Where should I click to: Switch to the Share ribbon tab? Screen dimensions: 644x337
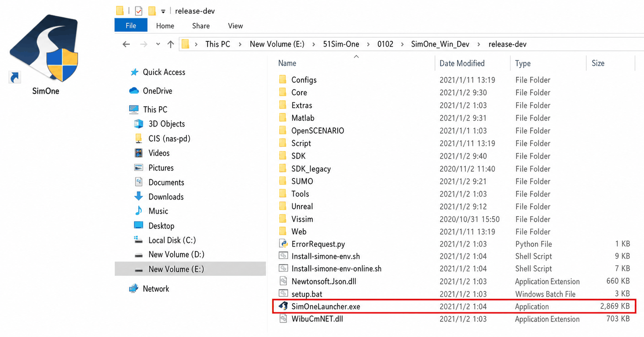(201, 26)
